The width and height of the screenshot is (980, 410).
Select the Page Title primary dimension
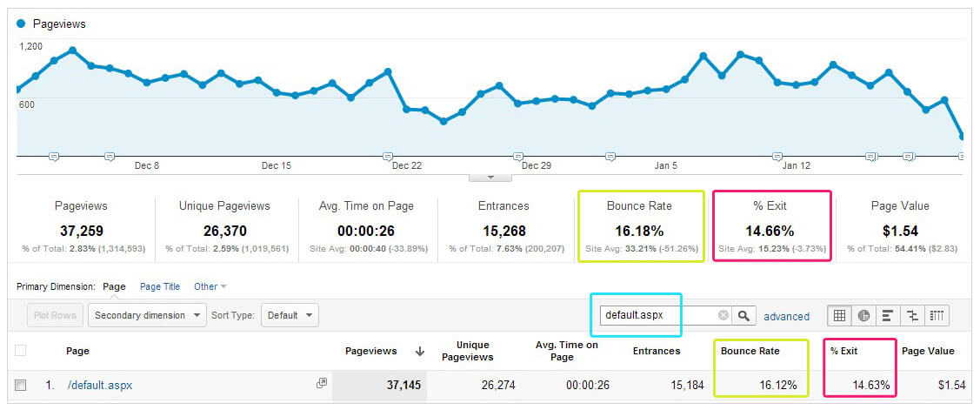coord(160,286)
